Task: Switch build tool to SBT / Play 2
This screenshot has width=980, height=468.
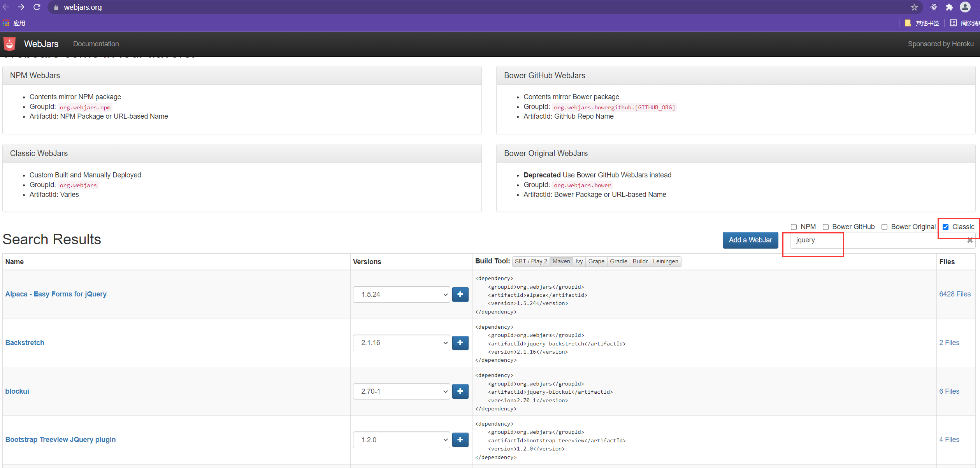Action: coord(531,261)
